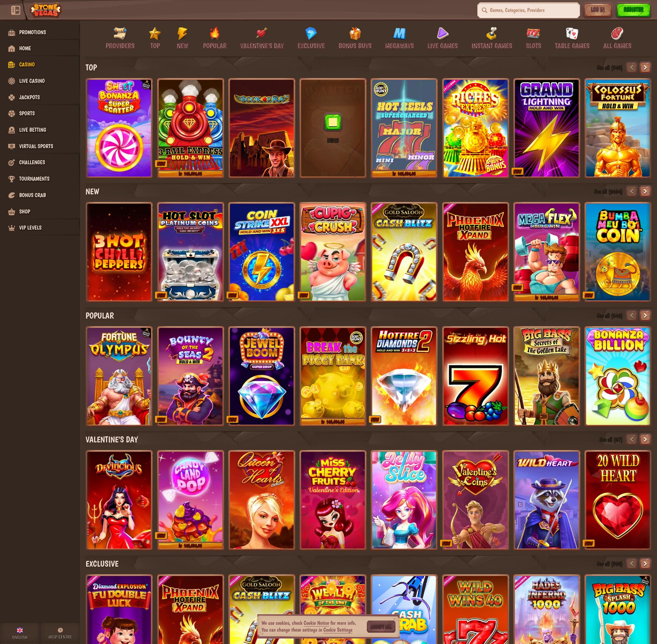Image resolution: width=657 pixels, height=644 pixels.
Task: Go to Tournaments in the side menu
Action: tap(34, 179)
